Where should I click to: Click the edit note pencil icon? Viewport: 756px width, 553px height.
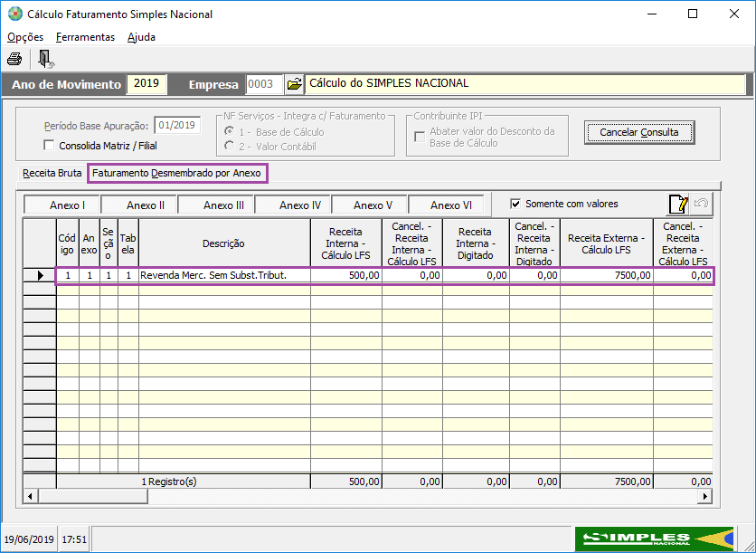pos(678,204)
